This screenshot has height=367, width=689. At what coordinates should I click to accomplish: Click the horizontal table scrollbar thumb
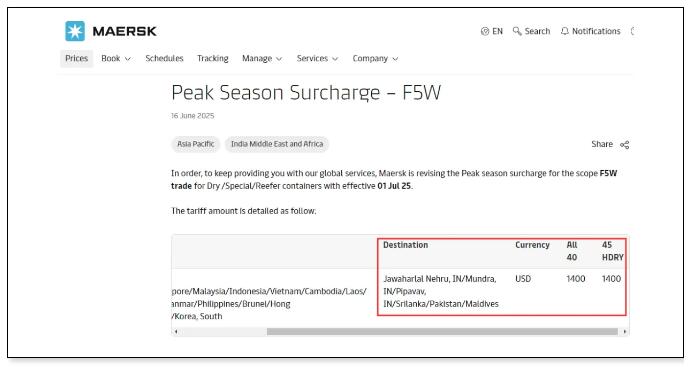(x=442, y=332)
